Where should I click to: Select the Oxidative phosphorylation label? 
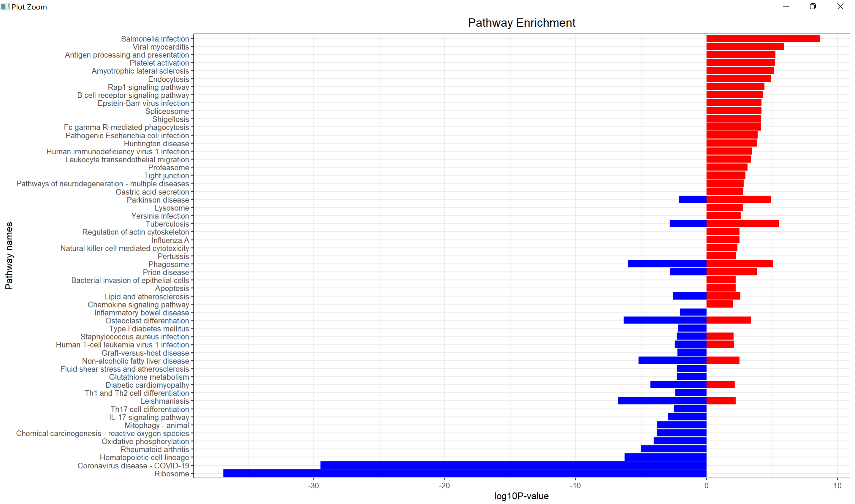145,441
